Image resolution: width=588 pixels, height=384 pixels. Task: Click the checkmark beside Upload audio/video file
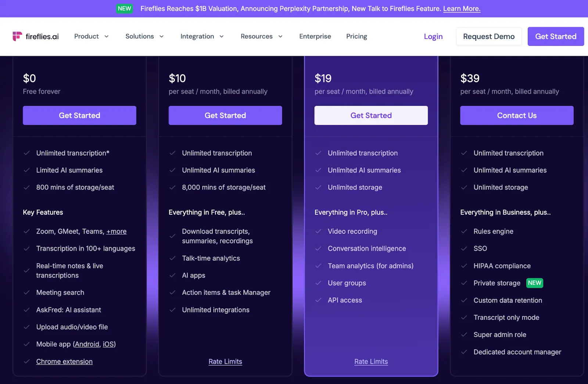click(x=26, y=327)
